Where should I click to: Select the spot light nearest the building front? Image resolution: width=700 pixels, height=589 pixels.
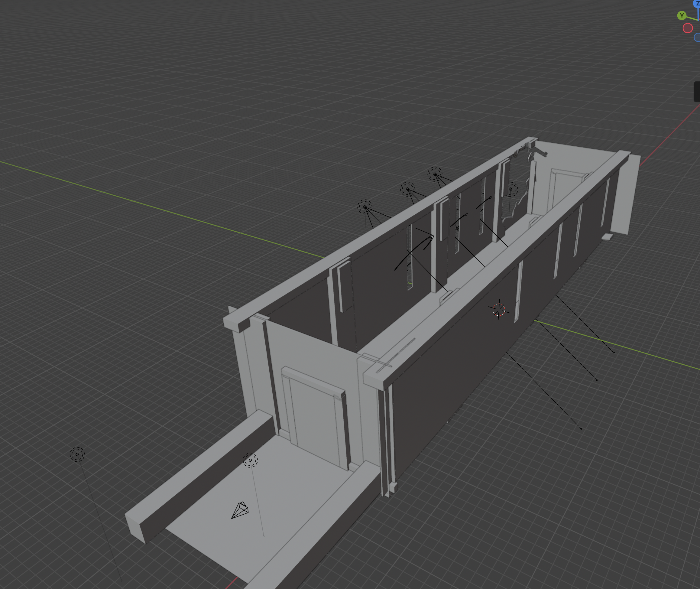point(365,207)
